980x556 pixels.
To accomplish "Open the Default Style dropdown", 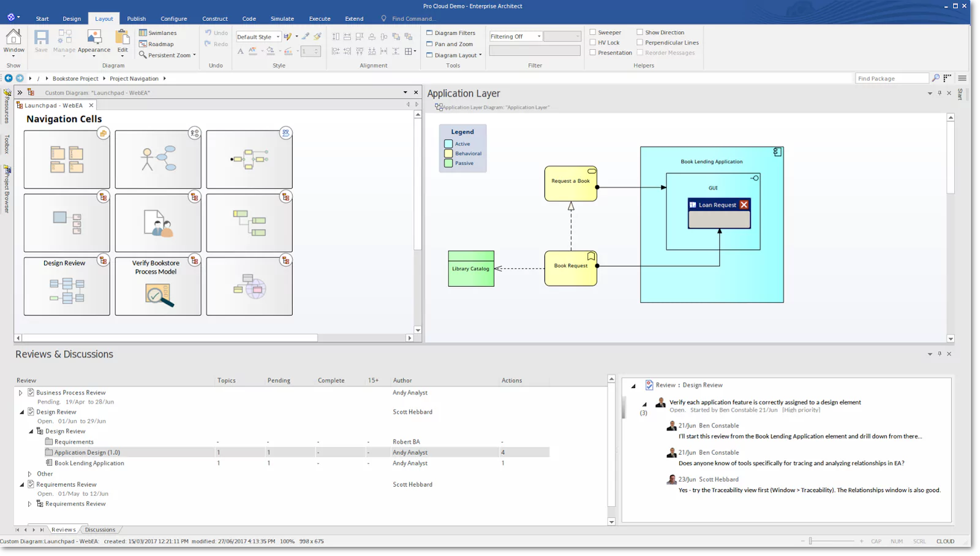I will point(277,37).
